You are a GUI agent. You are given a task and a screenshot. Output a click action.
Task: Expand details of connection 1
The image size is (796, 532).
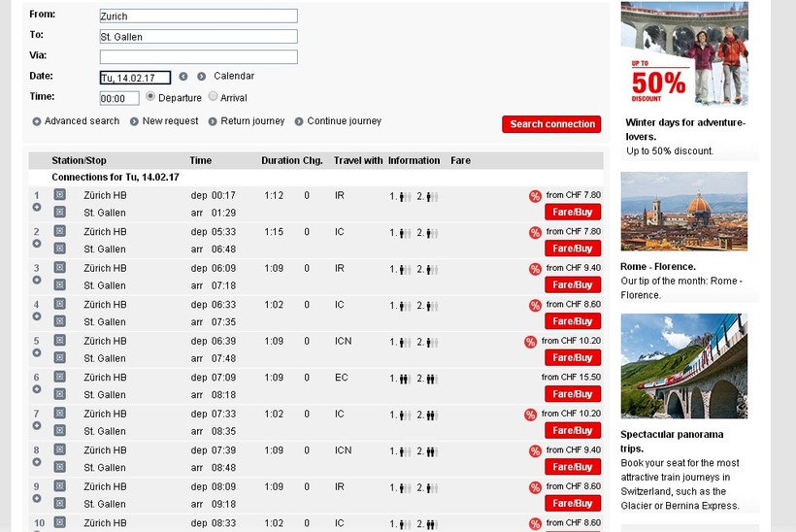coord(37,208)
